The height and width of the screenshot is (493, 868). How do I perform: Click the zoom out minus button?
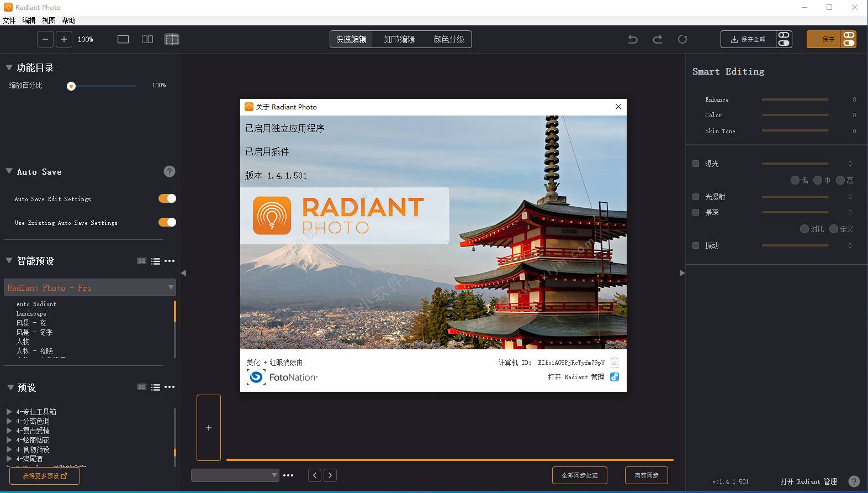pyautogui.click(x=45, y=39)
